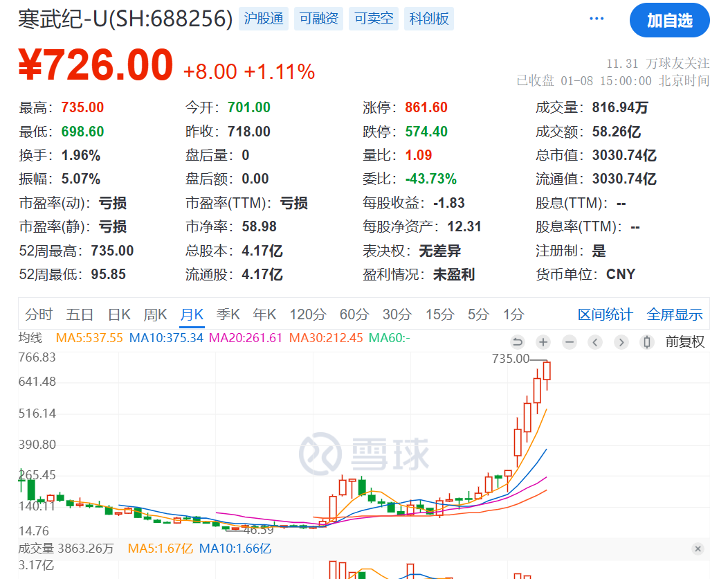
Task: Click the 涨停 value 861.60
Action: [426, 108]
